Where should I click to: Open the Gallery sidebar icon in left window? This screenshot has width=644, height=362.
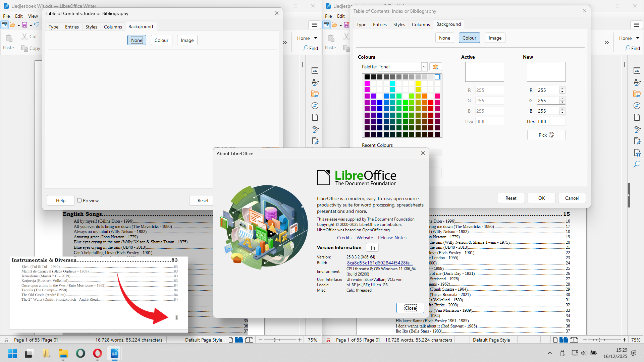pos(315,94)
